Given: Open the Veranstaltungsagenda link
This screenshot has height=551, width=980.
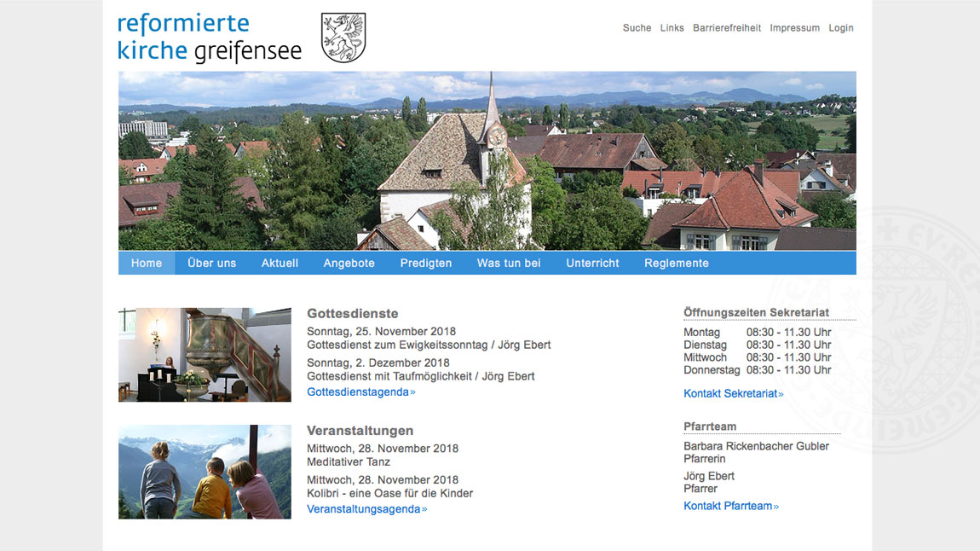Looking at the screenshot, I should point(367,509).
